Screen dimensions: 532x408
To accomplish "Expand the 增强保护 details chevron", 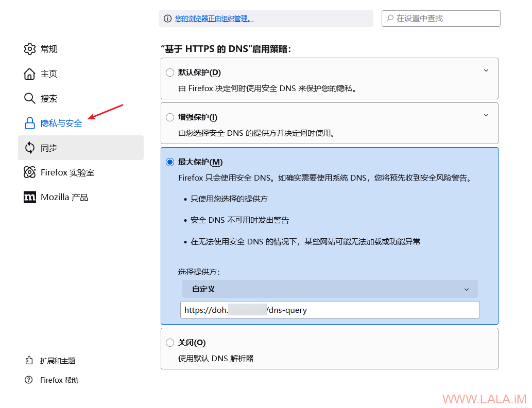I will pyautogui.click(x=486, y=115).
